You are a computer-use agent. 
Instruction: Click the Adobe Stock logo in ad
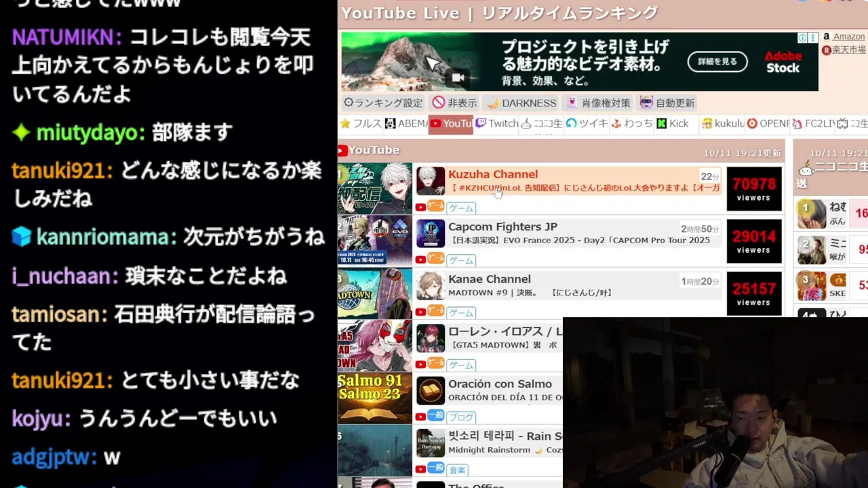tap(783, 62)
